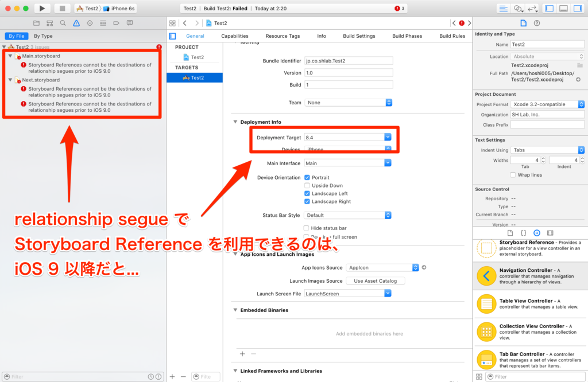Open the Team dropdown
Viewport: 588px width, 382px height.
point(348,103)
